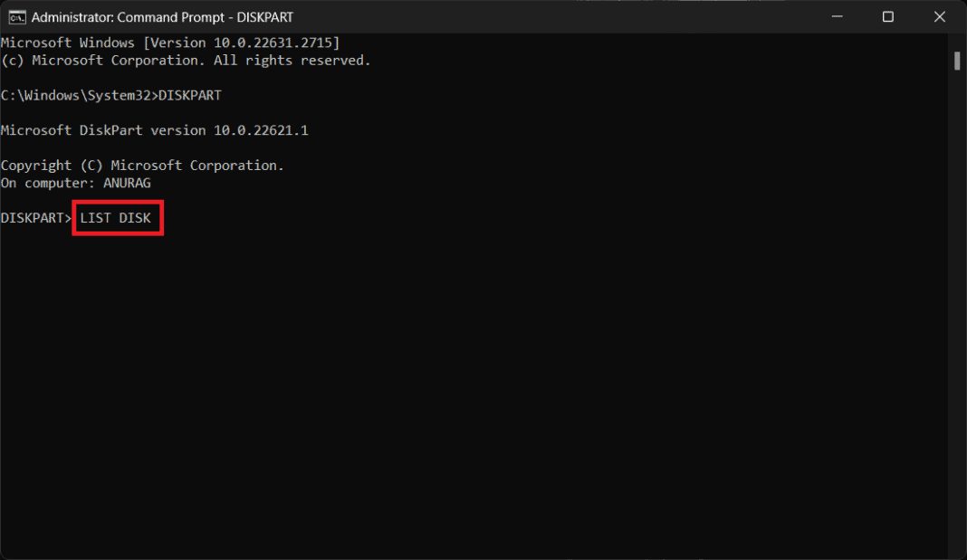
Task: Click the DiskPart version number 10.0.22621.1
Action: pyautogui.click(x=261, y=130)
